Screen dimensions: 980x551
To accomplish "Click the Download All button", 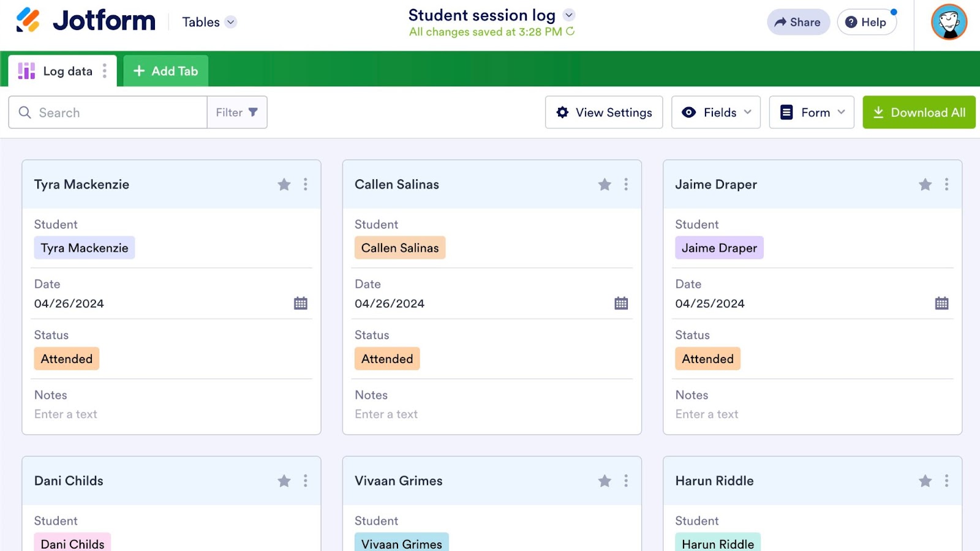I will (x=919, y=112).
